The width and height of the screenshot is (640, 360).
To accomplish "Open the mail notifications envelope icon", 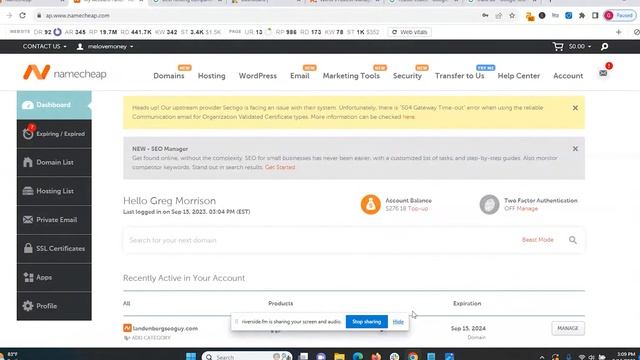I will tap(603, 73).
